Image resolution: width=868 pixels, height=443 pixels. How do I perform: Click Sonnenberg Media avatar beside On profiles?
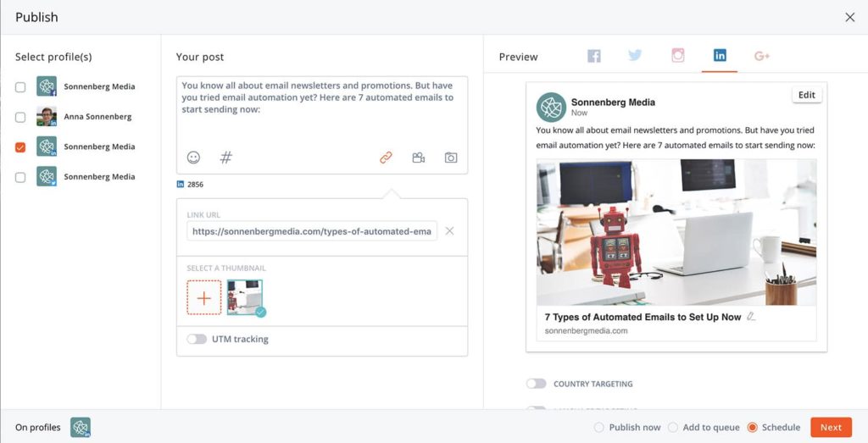[x=81, y=428]
